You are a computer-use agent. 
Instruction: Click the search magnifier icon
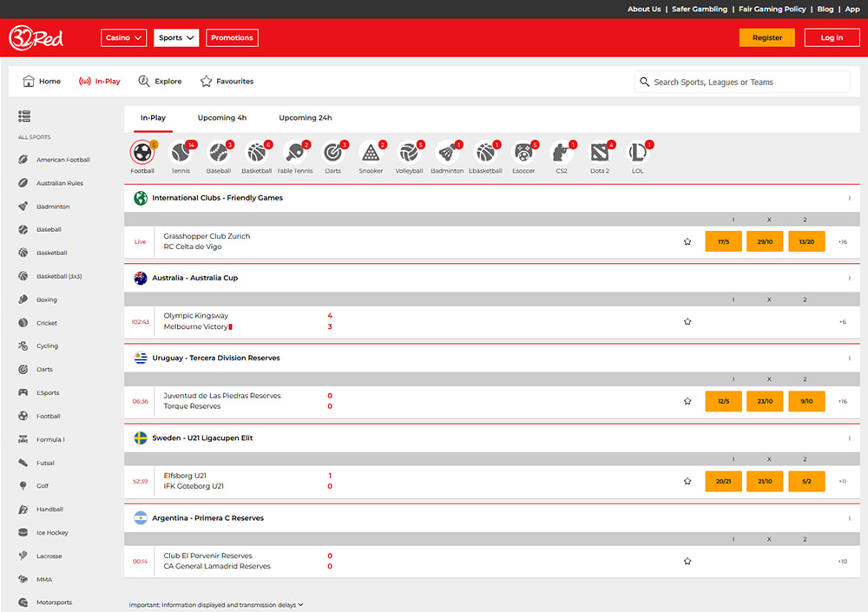click(x=644, y=82)
